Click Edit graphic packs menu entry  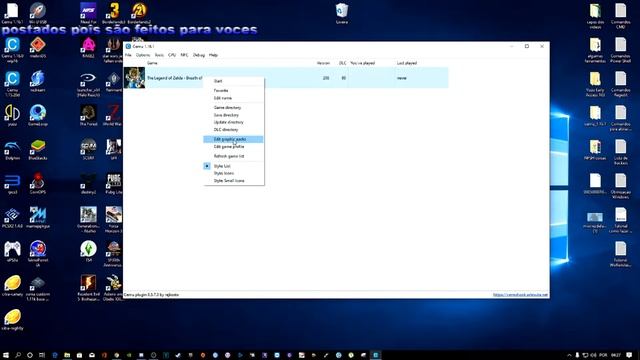(x=233, y=139)
